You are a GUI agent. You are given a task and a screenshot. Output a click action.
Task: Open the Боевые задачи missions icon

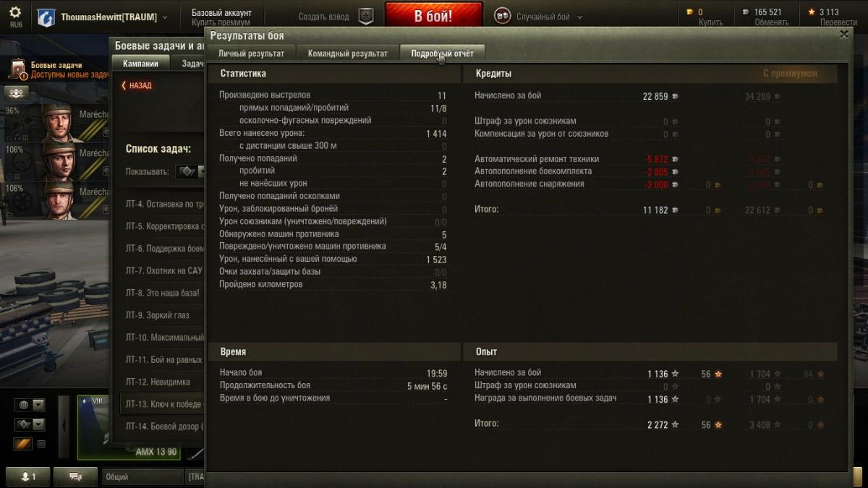pyautogui.click(x=17, y=69)
